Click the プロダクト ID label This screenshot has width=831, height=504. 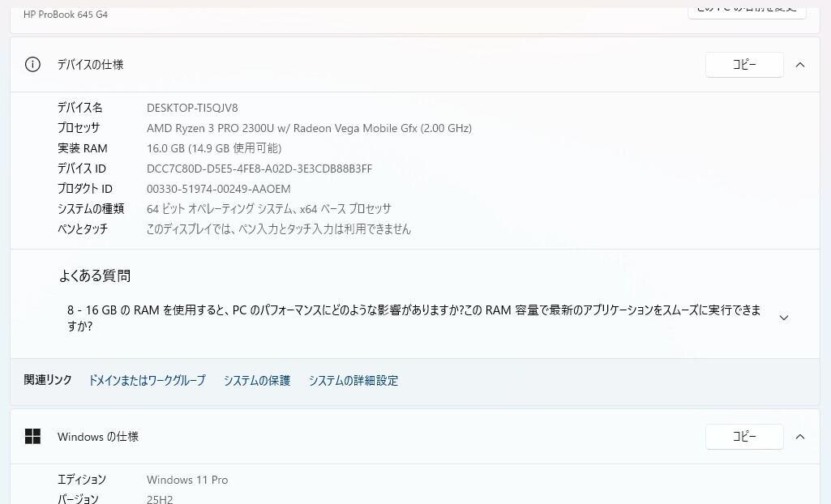pos(85,189)
